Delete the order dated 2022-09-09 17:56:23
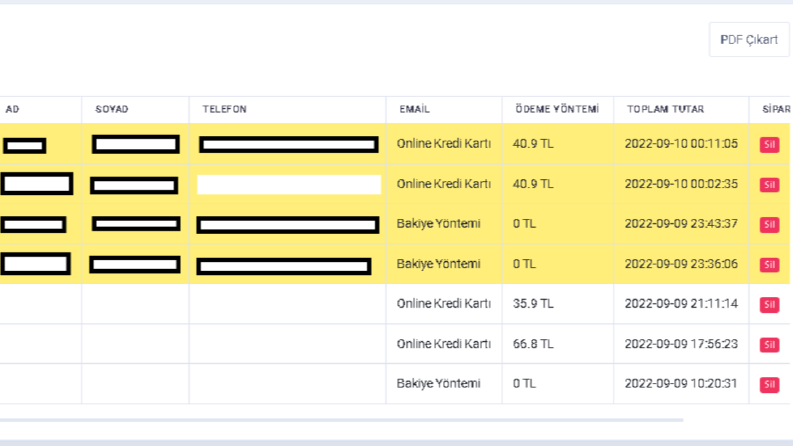793x446 pixels. 769,344
